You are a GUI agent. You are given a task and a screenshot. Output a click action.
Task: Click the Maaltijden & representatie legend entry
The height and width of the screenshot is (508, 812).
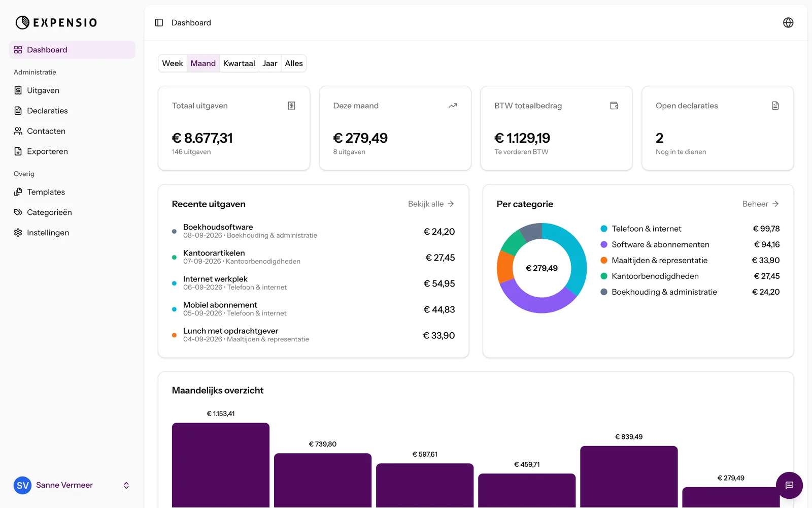point(690,261)
